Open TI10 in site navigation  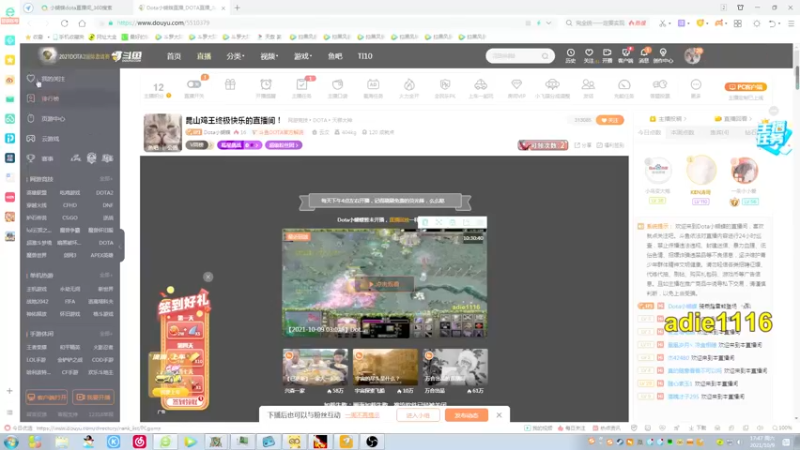coord(365,56)
